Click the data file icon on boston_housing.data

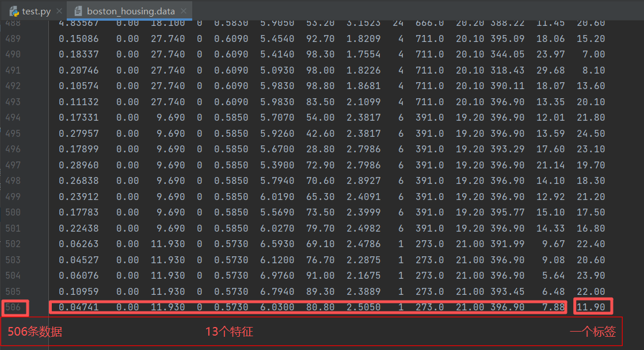78,11
